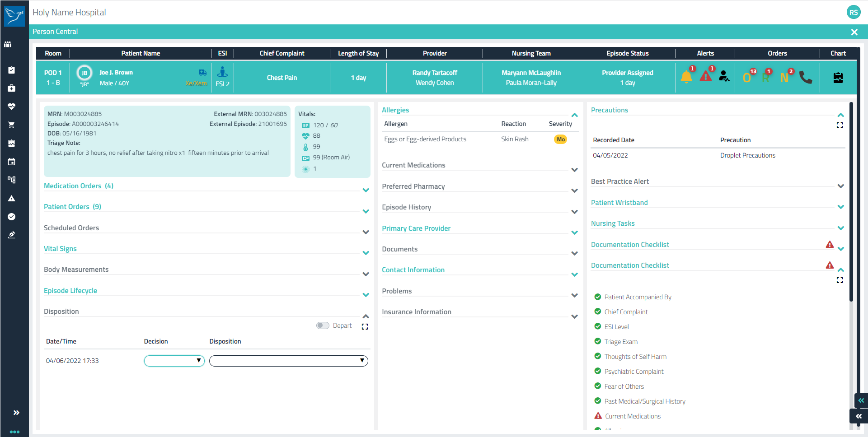Viewport: 868px width, 437px height.
Task: Open the medical kit sidebar icon
Action: click(12, 88)
